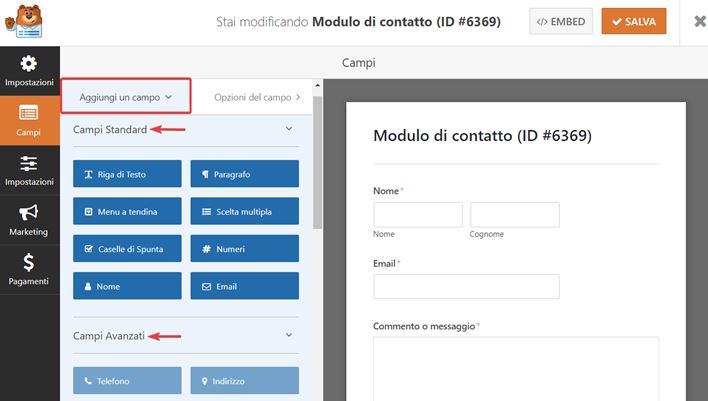708x401 pixels.
Task: Click the first name input box
Action: pos(418,214)
